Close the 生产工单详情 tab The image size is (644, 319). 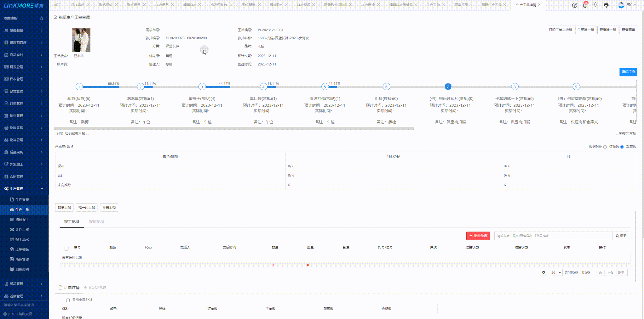(x=539, y=5)
